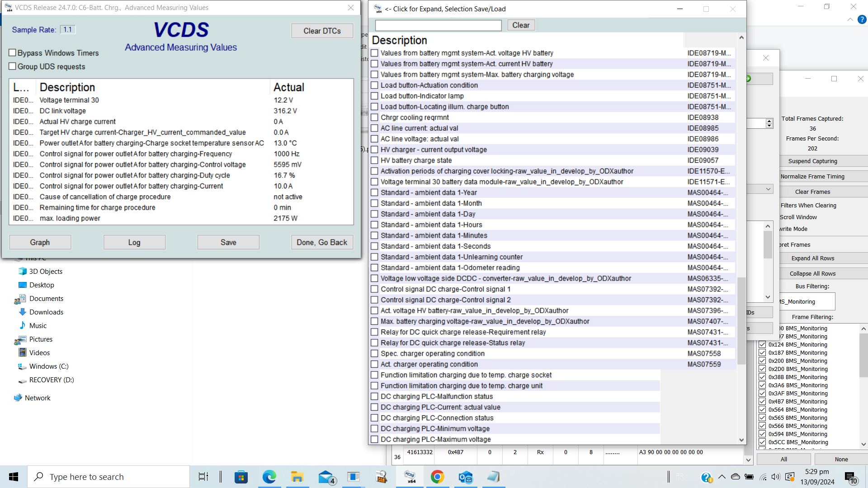Click the Clear DTCs button
This screenshot has height=488, width=868.
(322, 31)
